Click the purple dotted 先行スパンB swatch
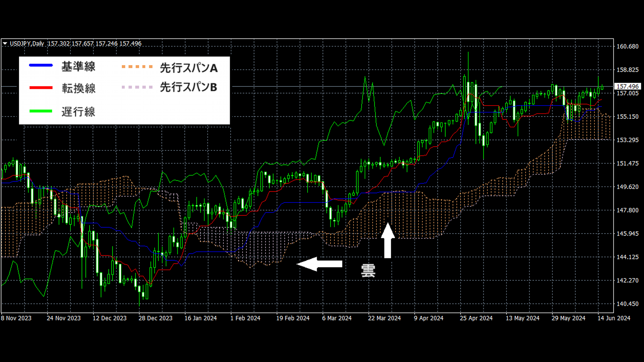 pos(137,87)
